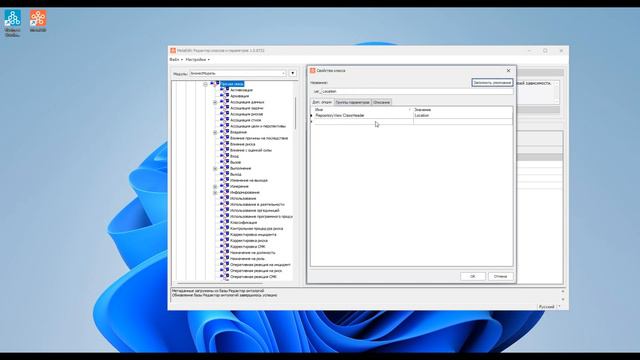The height and width of the screenshot is (360, 640).
Task: Select the Ассоциация рисков tree row
Action: (x=246, y=114)
